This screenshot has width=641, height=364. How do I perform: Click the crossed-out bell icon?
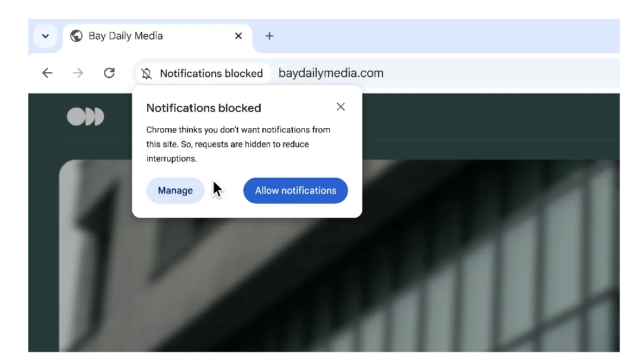click(x=147, y=73)
